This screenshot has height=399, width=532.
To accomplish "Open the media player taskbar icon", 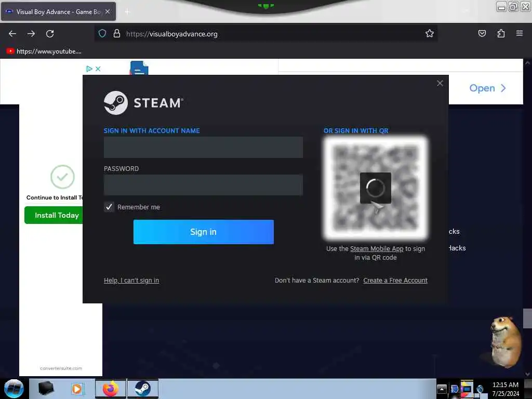I will [77, 389].
